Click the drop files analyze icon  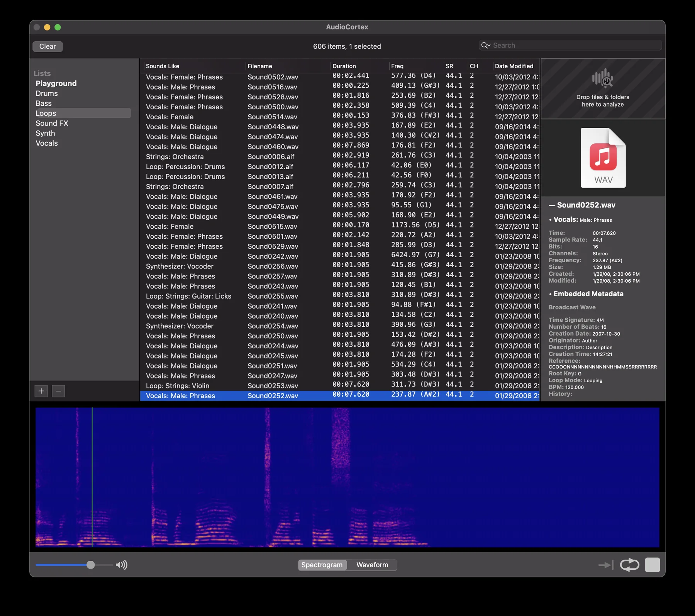[603, 79]
